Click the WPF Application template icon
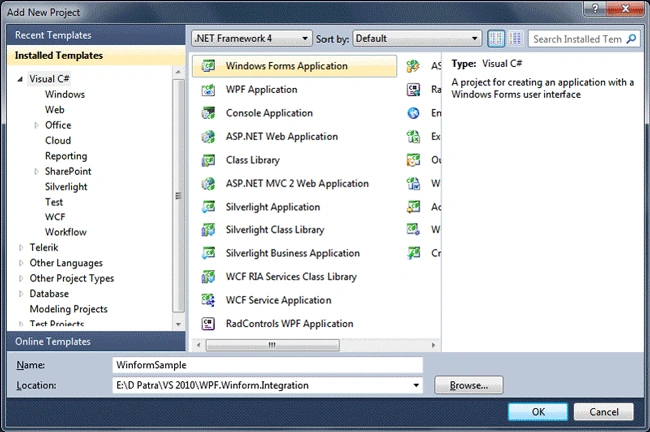The width and height of the screenshot is (650, 432). click(x=208, y=90)
